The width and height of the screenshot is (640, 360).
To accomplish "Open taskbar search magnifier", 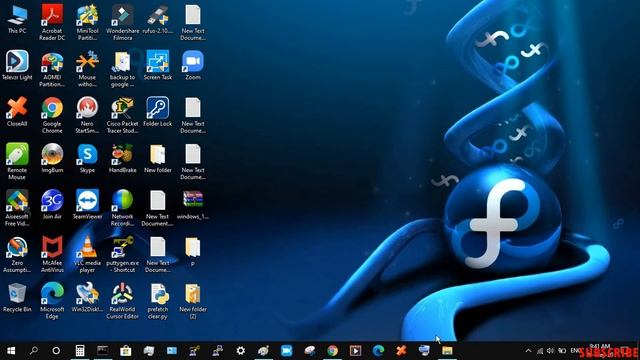I will coord(34,351).
